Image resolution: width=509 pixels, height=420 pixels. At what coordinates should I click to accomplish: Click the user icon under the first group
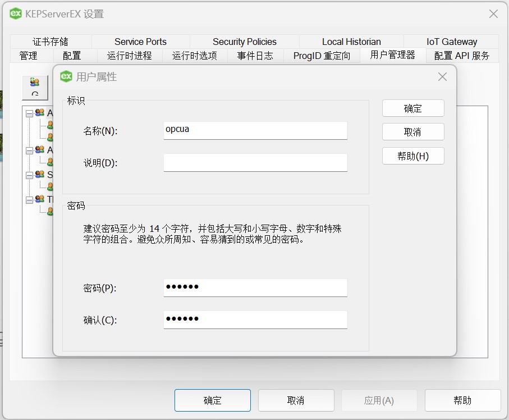pos(50,125)
